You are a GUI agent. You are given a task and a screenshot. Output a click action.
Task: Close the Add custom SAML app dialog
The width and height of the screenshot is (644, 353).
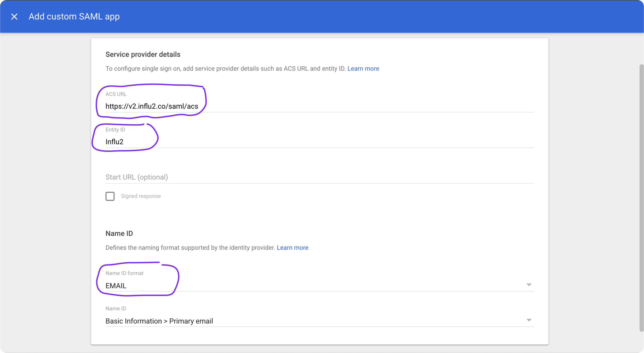pyautogui.click(x=14, y=17)
